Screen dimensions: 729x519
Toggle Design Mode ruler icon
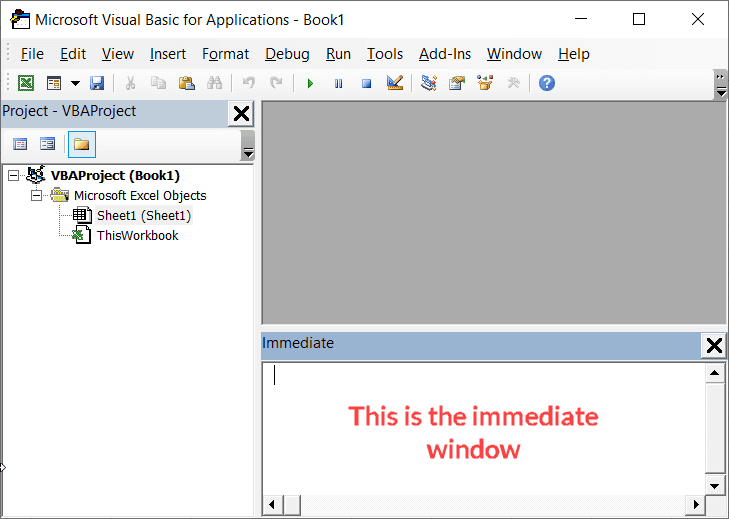395,83
